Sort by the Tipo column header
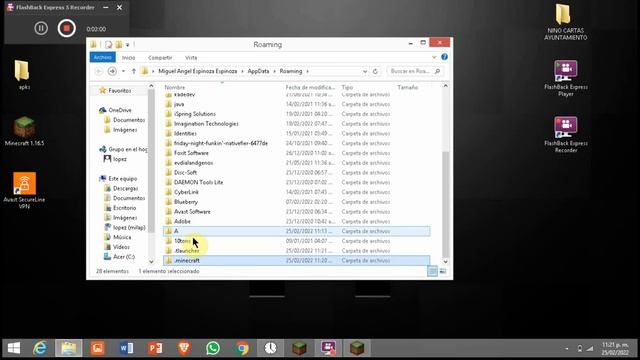Viewport: 640px width, 360px height. click(x=347, y=87)
